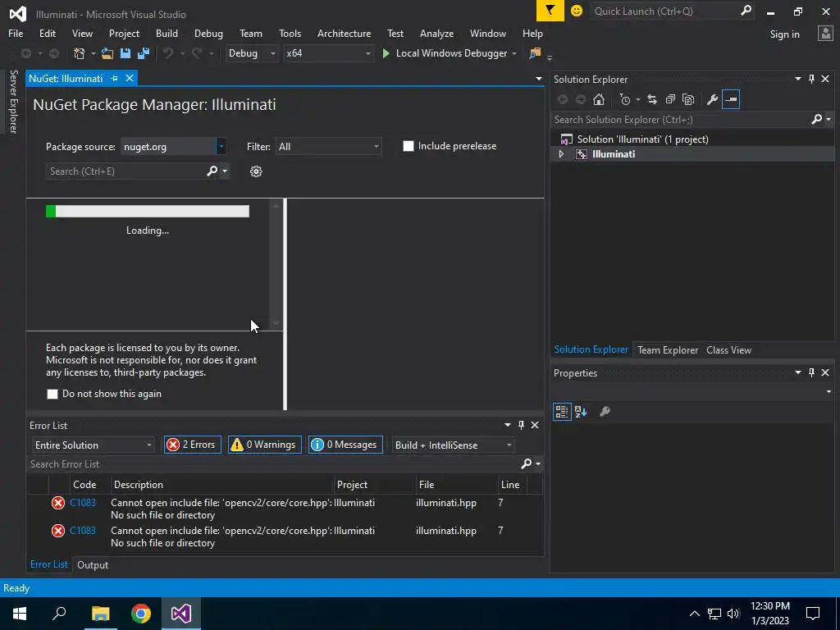This screenshot has width=840, height=630.
Task: Click the New Project toolbar icon
Action: (x=80, y=53)
